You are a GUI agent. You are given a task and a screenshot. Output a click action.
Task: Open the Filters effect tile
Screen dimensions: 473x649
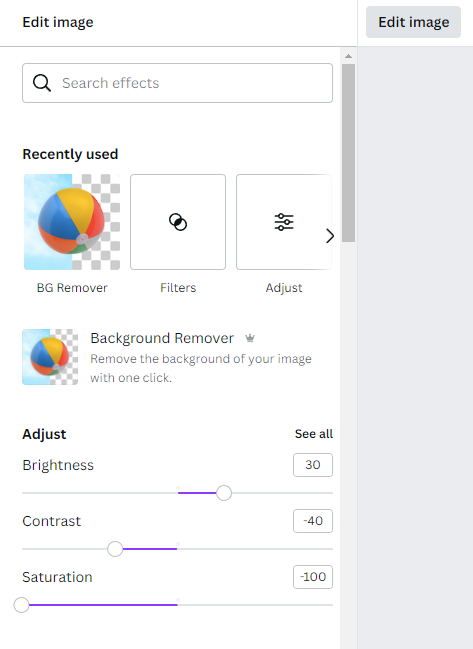[x=178, y=222]
